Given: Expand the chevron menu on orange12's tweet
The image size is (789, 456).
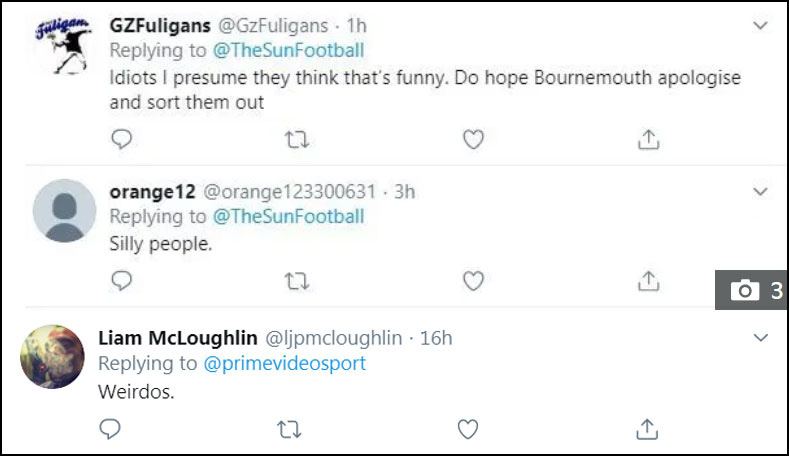Looking at the screenshot, I should click(x=760, y=191).
